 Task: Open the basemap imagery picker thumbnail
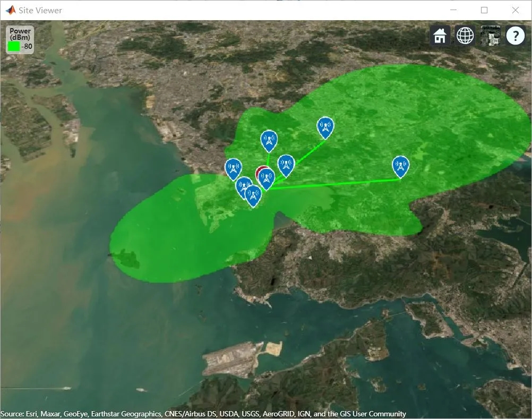490,35
